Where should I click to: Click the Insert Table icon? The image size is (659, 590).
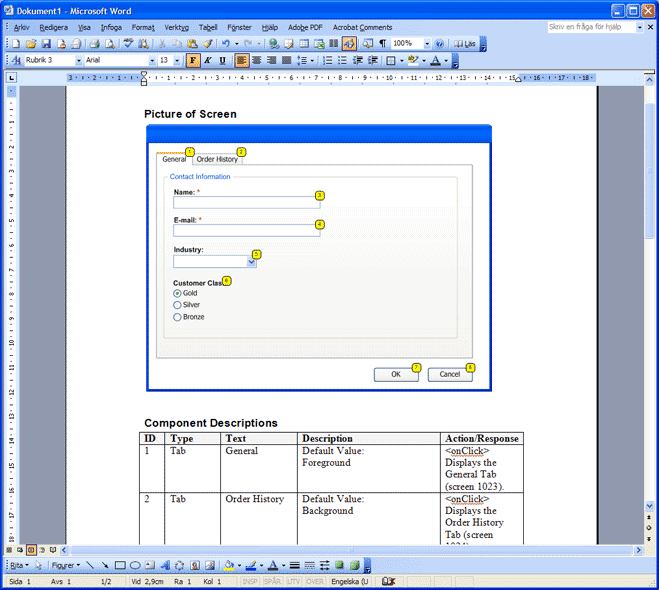click(304, 44)
